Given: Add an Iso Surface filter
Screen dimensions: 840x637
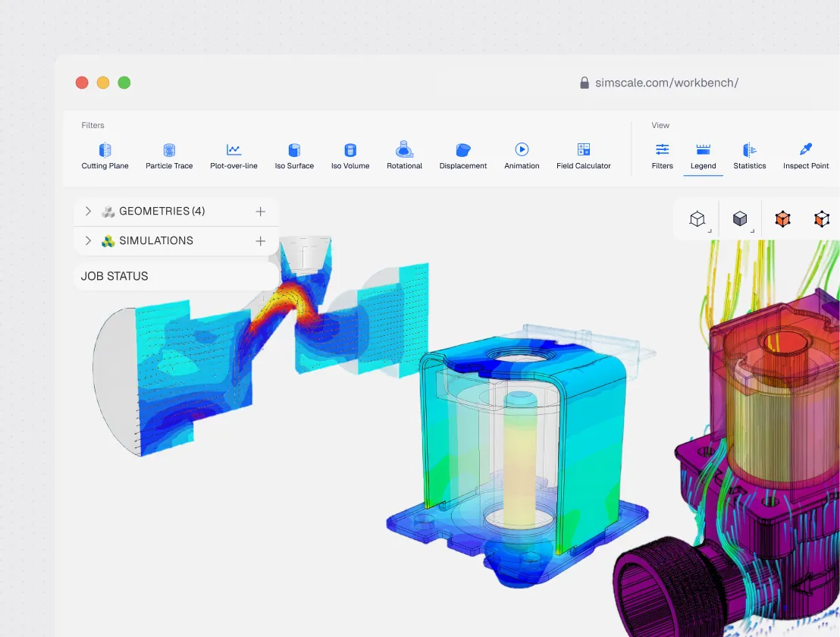Looking at the screenshot, I should coord(294,156).
